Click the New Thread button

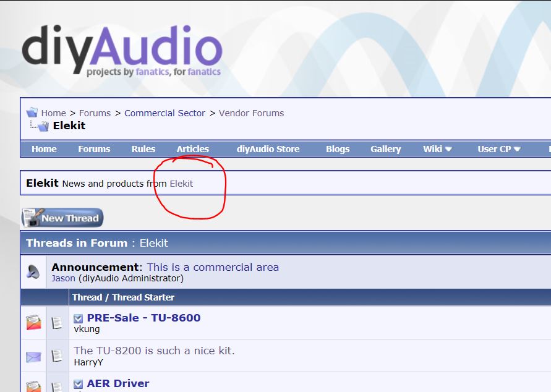(x=62, y=218)
